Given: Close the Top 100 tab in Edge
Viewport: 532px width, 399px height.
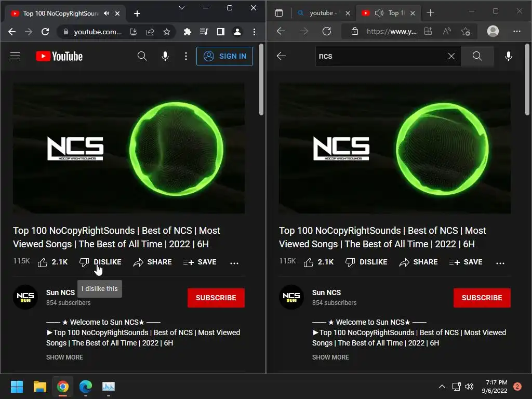Looking at the screenshot, I should 413,13.
